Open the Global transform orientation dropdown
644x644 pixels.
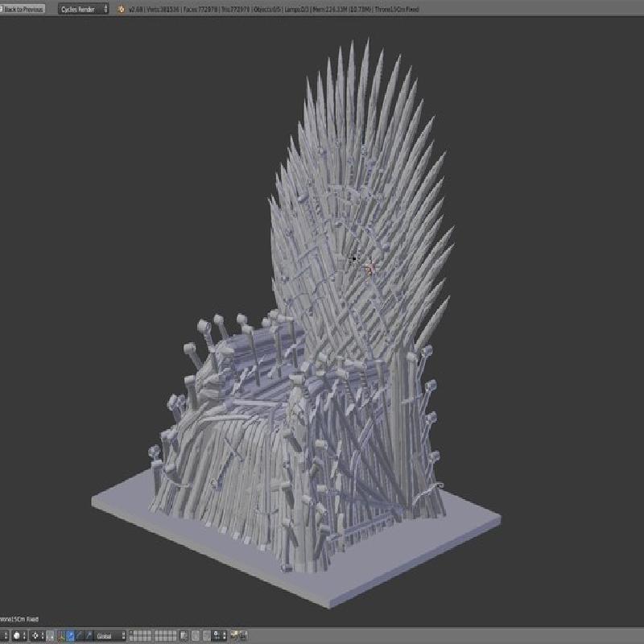pyautogui.click(x=110, y=636)
